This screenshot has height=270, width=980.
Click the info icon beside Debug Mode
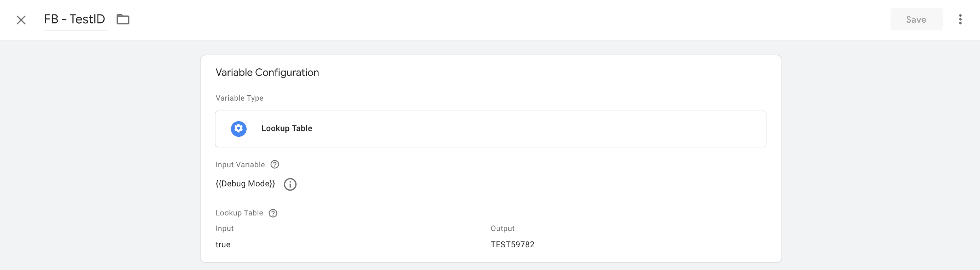click(x=290, y=184)
